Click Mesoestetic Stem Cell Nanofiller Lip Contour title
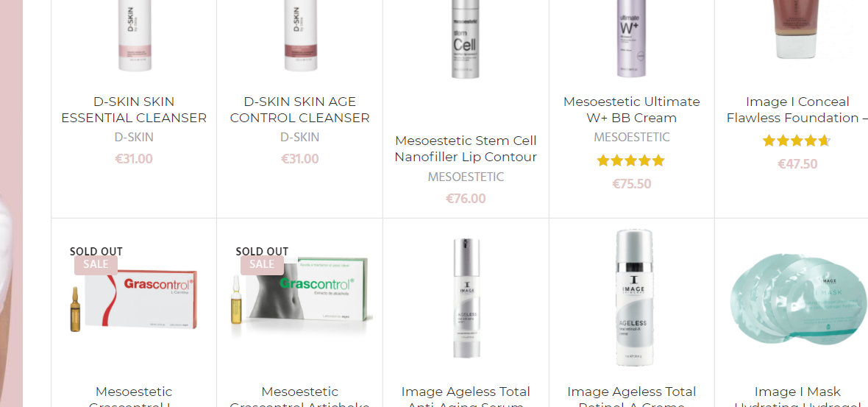The width and height of the screenshot is (868, 407). tap(466, 149)
